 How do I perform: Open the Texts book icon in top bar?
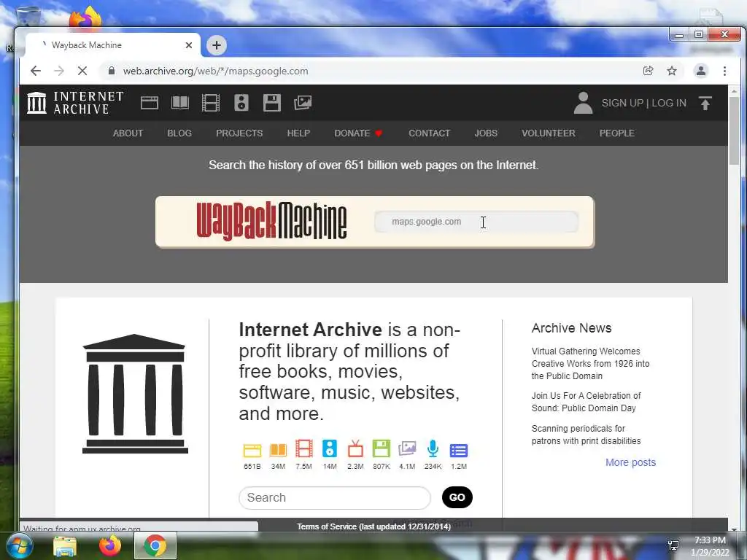click(x=180, y=103)
